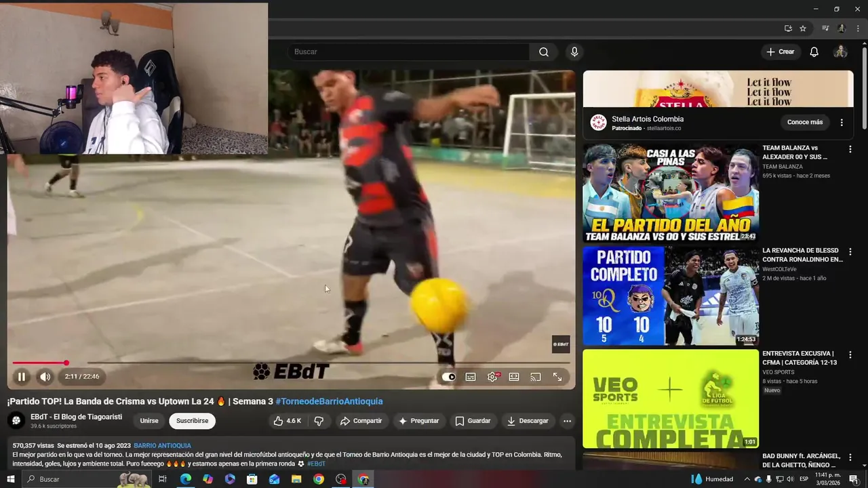This screenshot has height=488, width=868.
Task: Open the EBdT channel avatar
Action: tap(16, 421)
